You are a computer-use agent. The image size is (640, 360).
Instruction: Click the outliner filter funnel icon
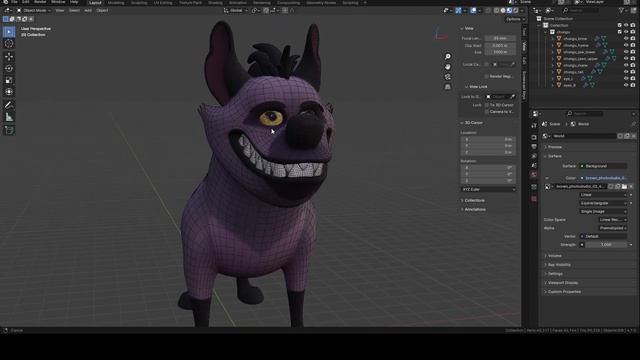(x=621, y=10)
